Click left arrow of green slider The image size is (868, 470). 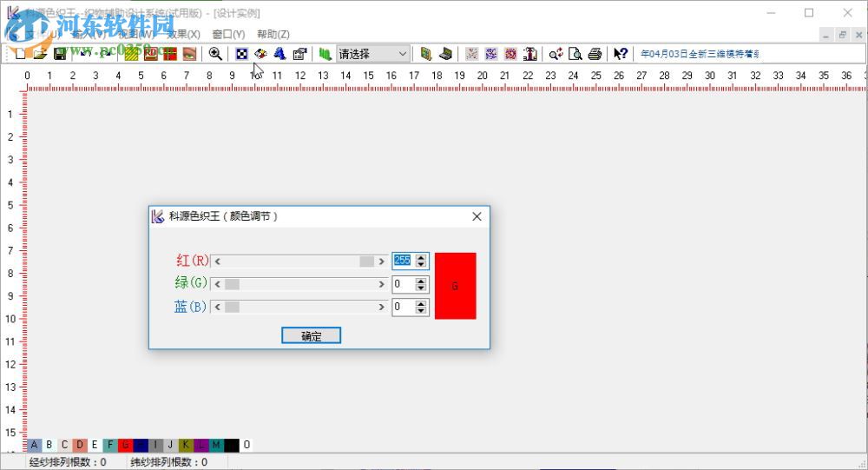point(218,284)
